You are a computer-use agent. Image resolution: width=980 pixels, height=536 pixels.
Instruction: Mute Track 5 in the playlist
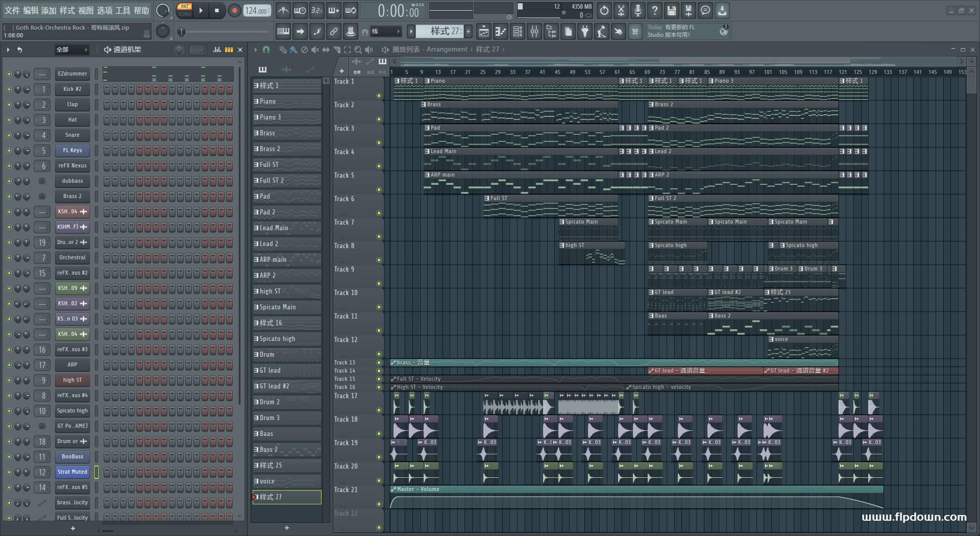tap(379, 189)
